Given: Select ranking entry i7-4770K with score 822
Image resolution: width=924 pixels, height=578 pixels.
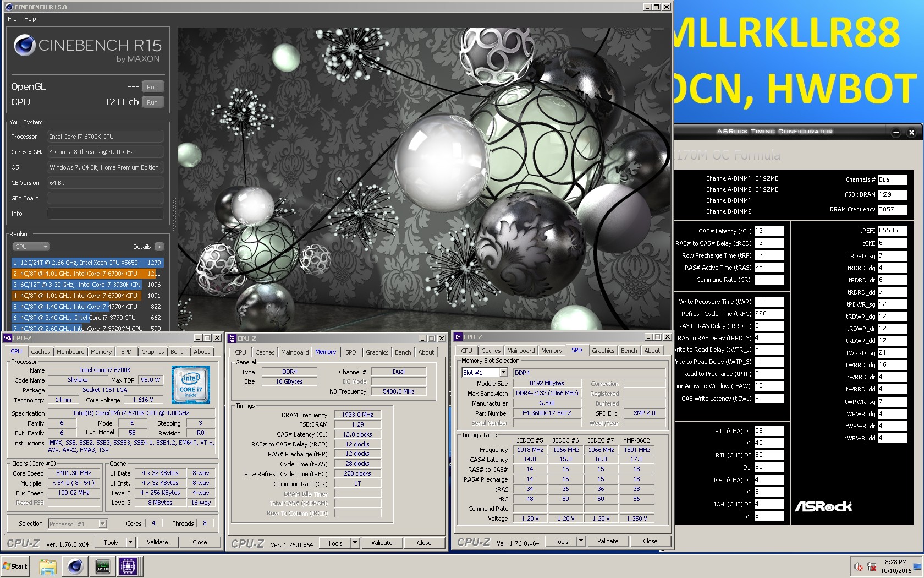Looking at the screenshot, I should pyautogui.click(x=87, y=307).
